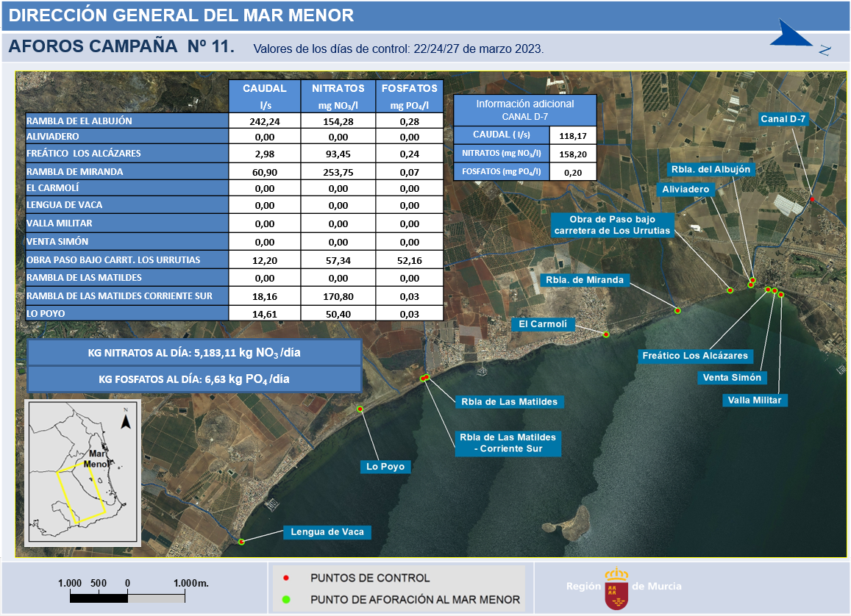Click the Región de Murcia coat of arms
Image resolution: width=851 pixels, height=616 pixels.
pyautogui.click(x=616, y=589)
